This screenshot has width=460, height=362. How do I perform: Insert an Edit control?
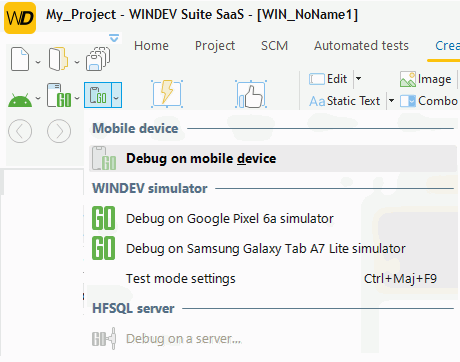coord(328,79)
